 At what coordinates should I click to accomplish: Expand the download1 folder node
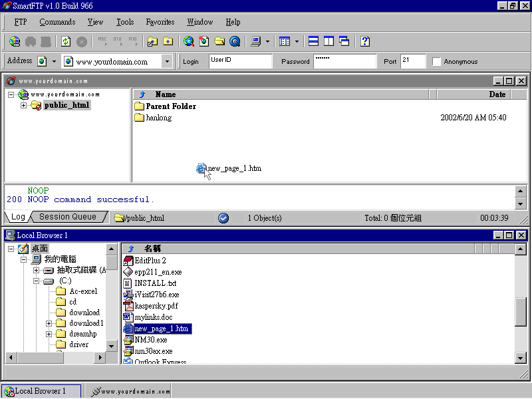49,323
